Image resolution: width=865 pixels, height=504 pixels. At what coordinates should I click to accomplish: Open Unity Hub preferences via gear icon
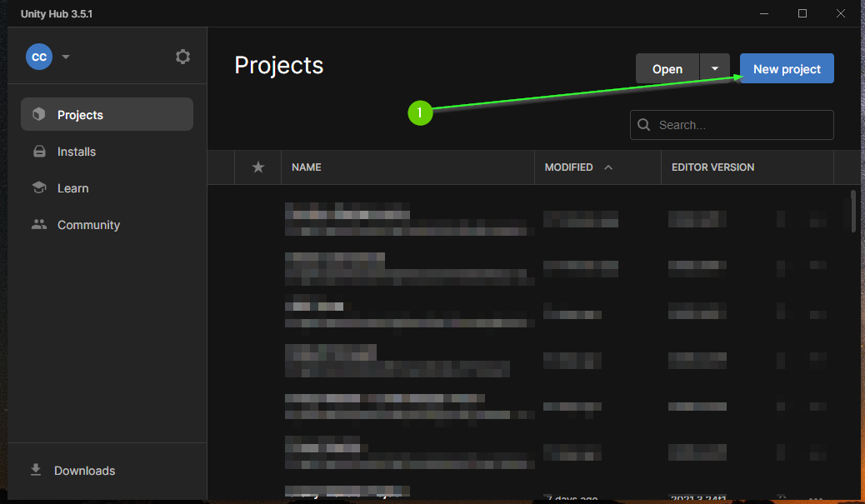(x=182, y=57)
